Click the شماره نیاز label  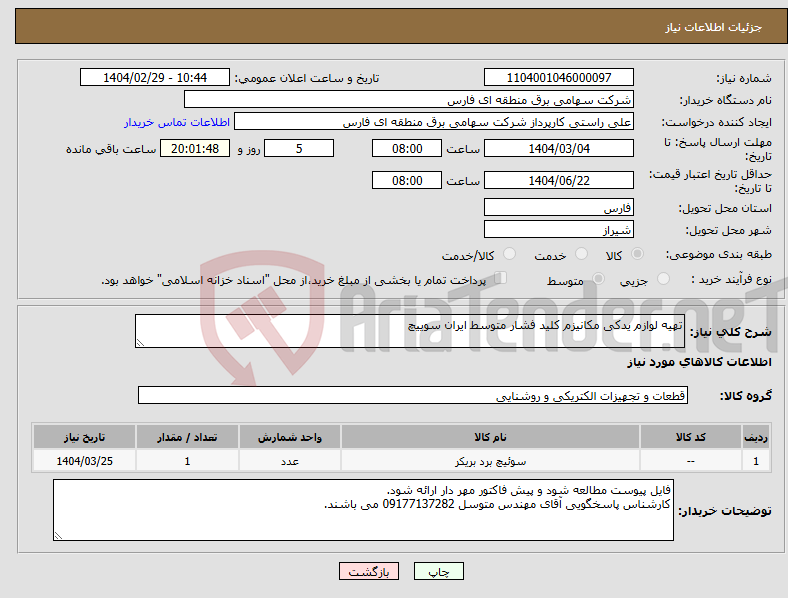point(743,78)
